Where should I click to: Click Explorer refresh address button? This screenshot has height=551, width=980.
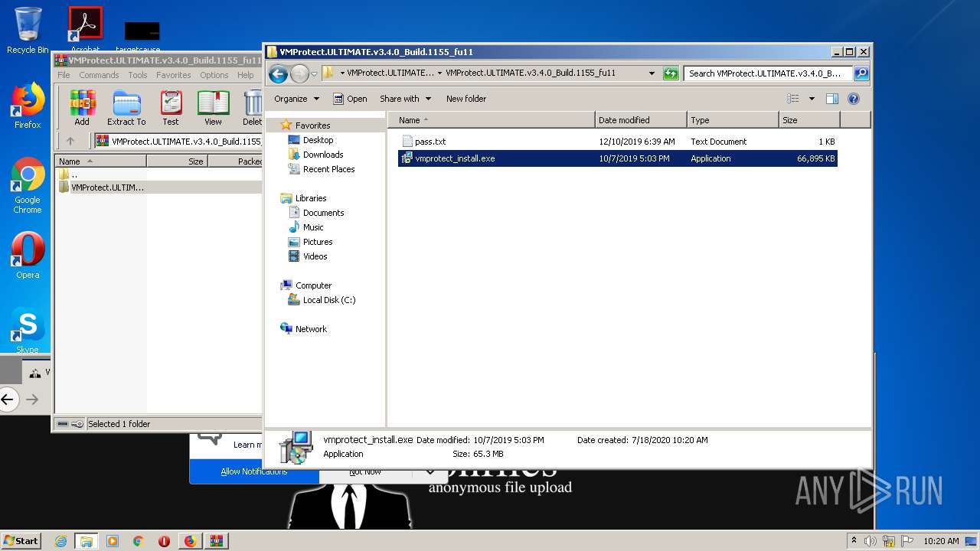[x=671, y=73]
